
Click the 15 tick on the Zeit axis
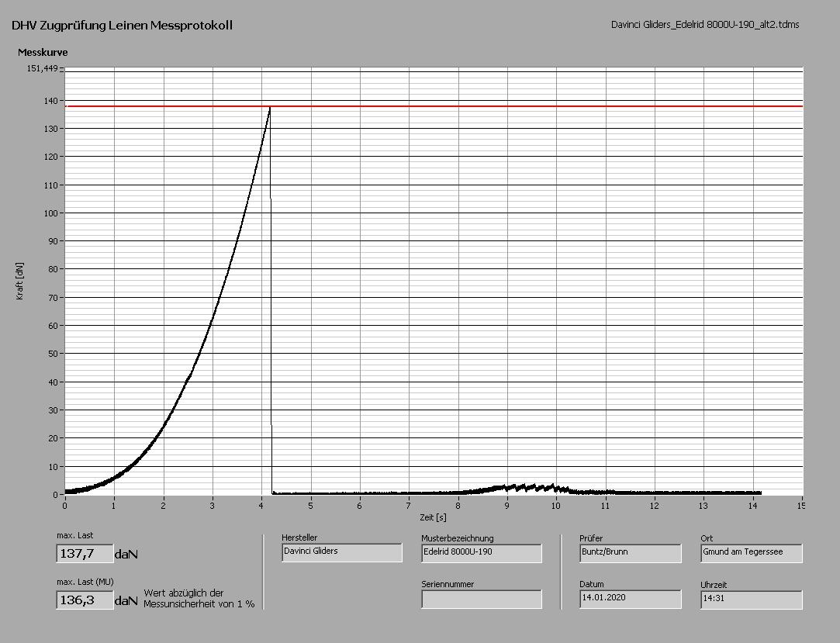(x=801, y=505)
